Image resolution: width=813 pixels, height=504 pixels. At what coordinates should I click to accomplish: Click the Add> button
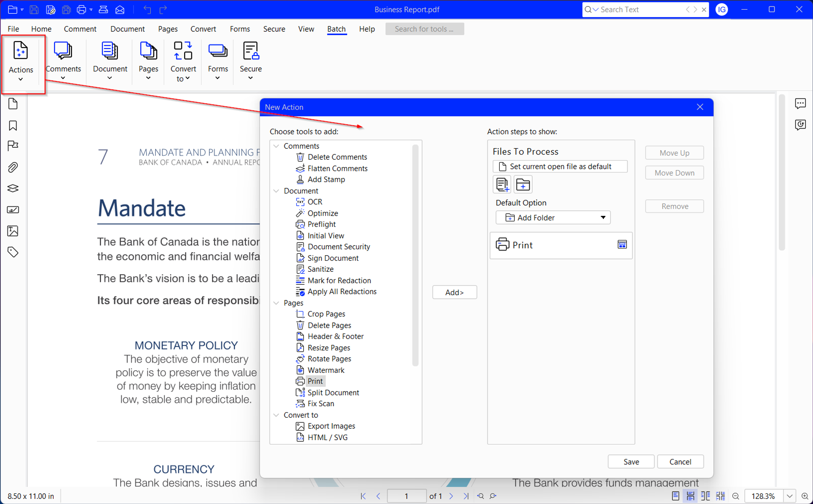pyautogui.click(x=454, y=292)
